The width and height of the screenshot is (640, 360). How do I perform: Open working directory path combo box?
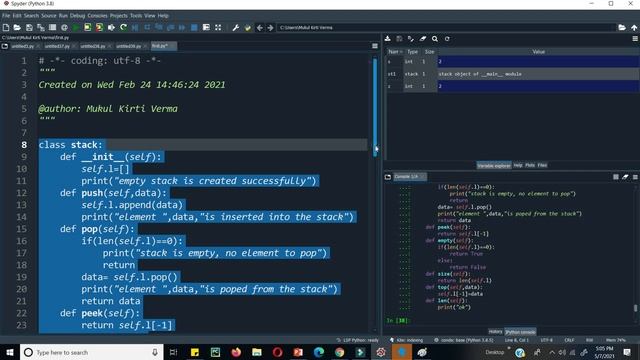(446, 27)
